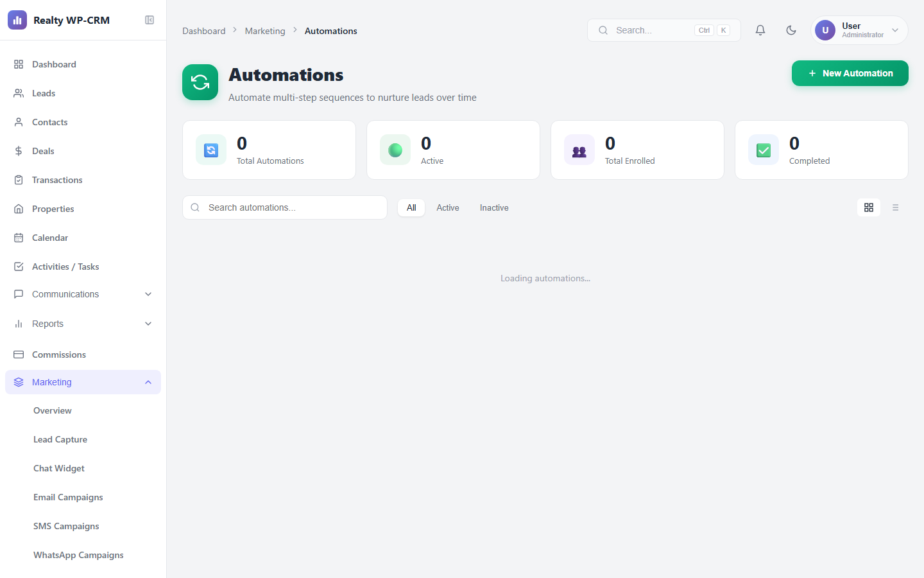Click the green Automations header icon
Screen dimensions: 924x578
(200, 82)
